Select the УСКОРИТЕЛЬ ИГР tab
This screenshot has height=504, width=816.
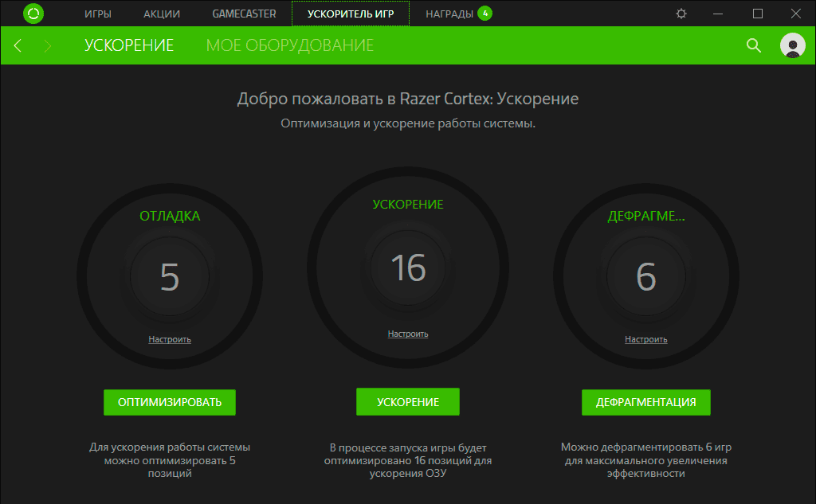(x=351, y=14)
